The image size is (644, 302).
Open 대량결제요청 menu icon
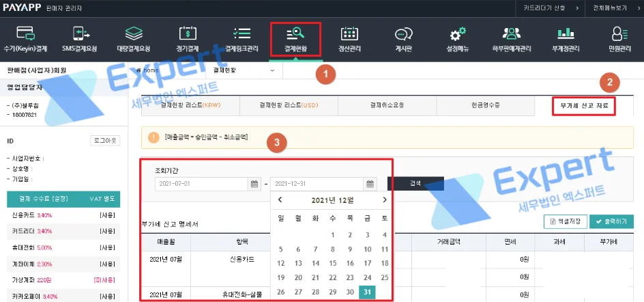[134, 33]
